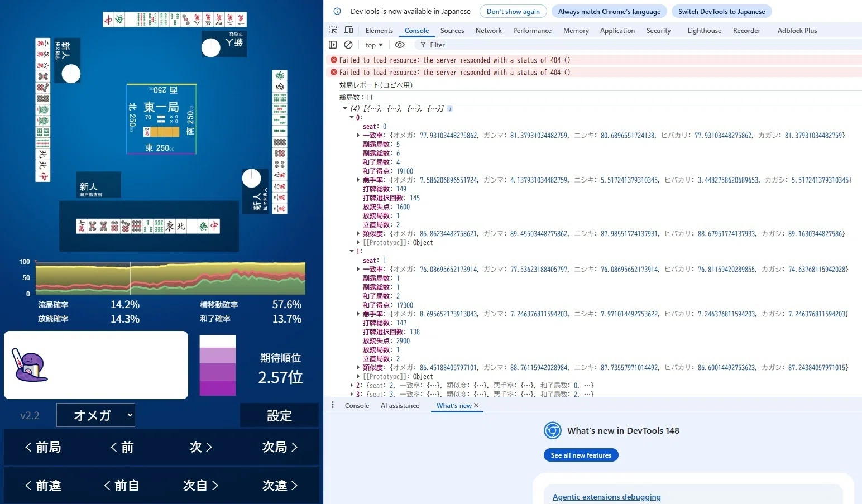Open the 設定 settings button
The height and width of the screenshot is (504, 862).
[x=279, y=415]
